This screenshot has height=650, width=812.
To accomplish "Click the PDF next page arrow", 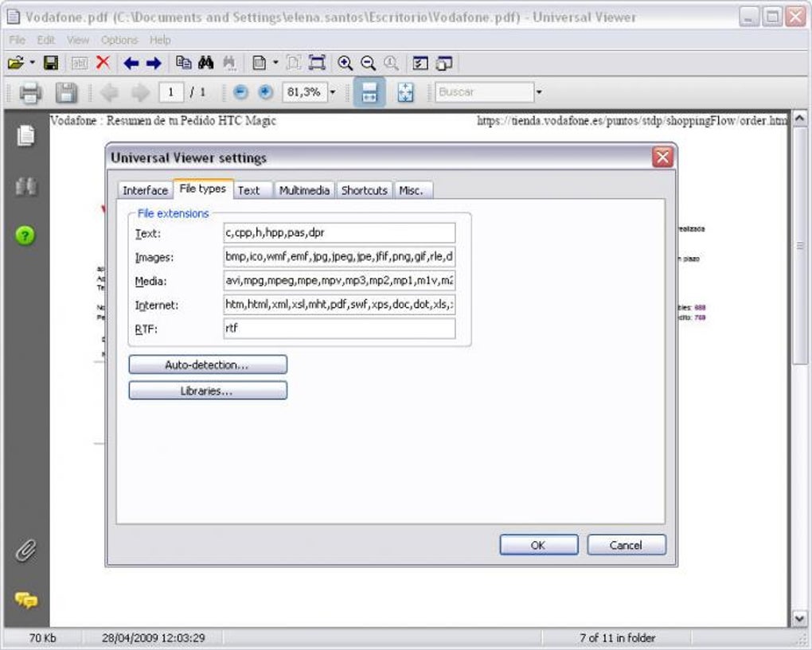I will tap(140, 92).
